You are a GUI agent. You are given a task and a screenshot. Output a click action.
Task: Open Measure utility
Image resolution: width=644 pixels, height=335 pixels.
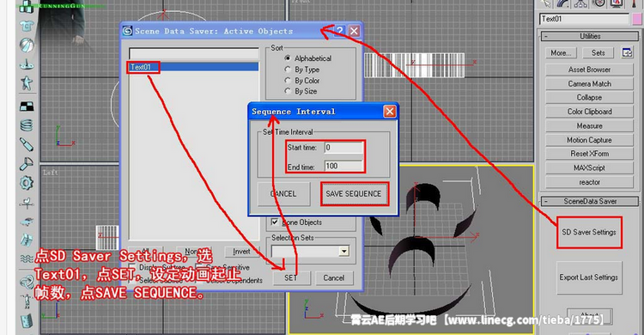589,125
